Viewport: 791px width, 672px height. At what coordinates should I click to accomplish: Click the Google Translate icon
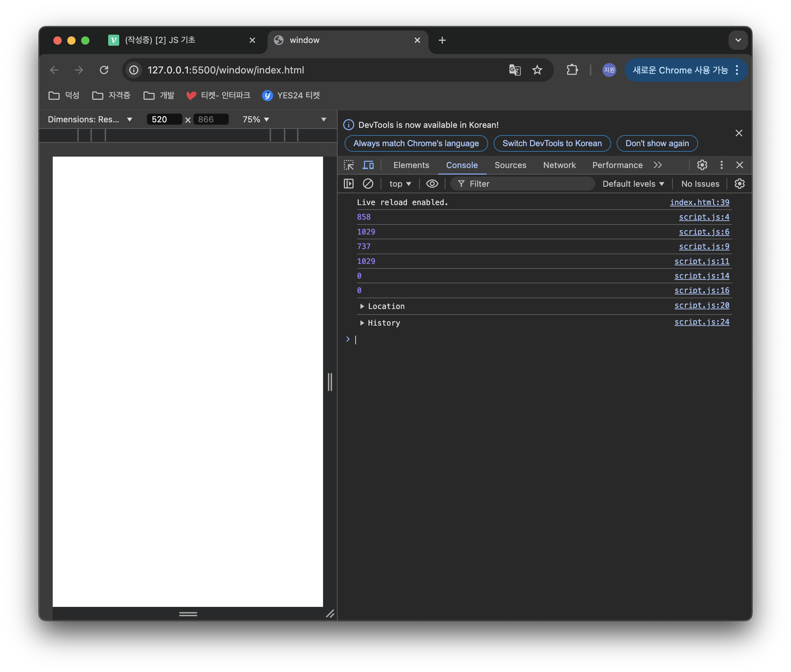pyautogui.click(x=515, y=70)
